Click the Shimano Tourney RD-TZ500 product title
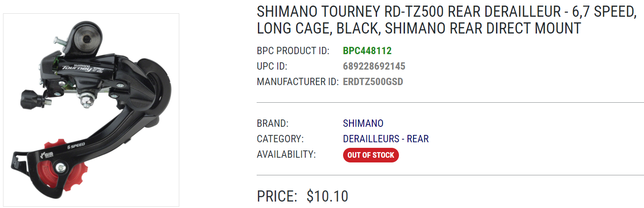 coord(446,20)
